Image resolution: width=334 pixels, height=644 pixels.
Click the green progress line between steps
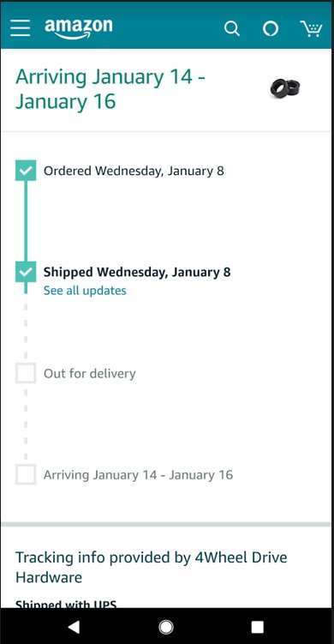26,221
